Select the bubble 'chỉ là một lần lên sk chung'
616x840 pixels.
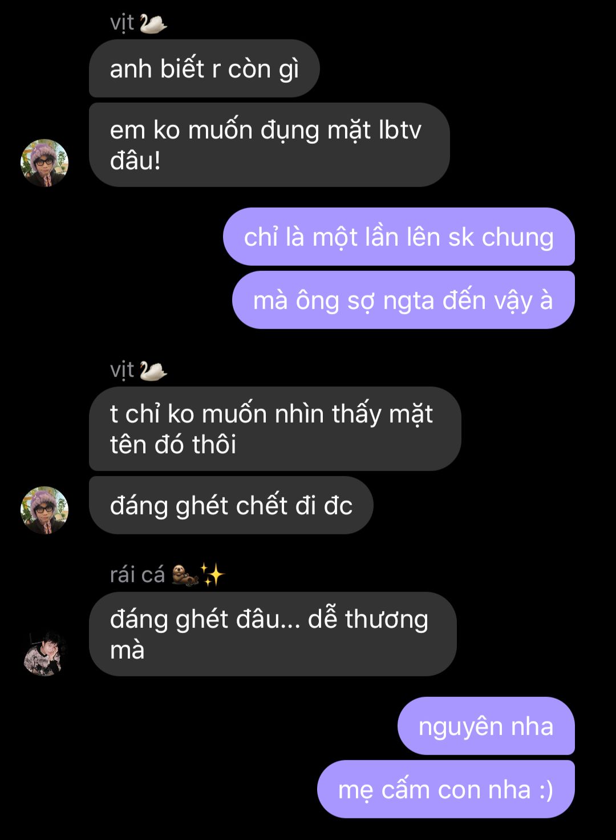[399, 237]
